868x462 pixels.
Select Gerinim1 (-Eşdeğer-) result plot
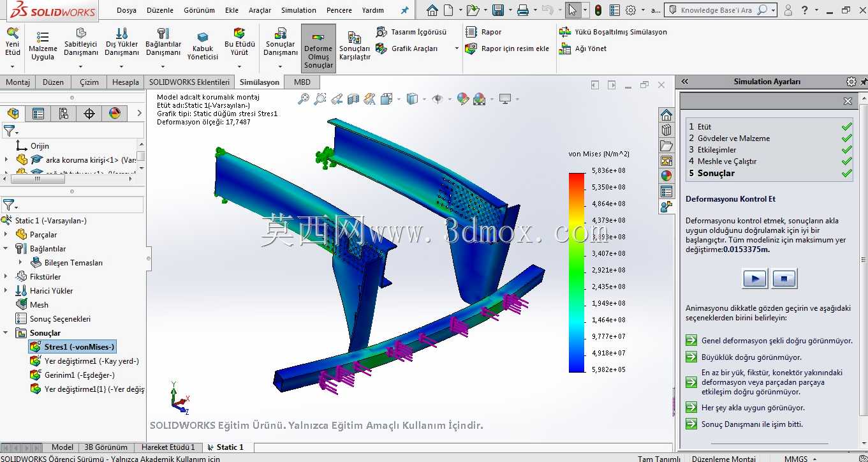coord(73,375)
